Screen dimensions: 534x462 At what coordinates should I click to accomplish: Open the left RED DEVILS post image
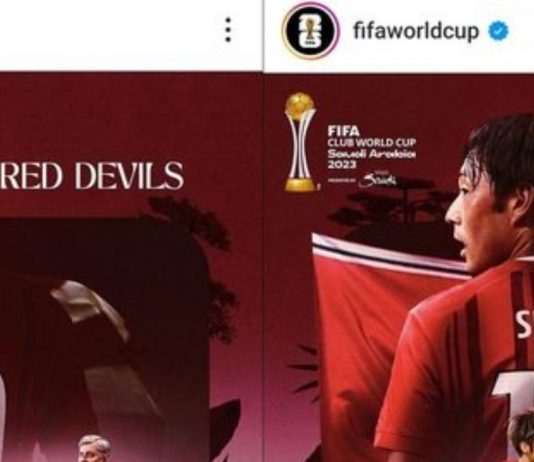tap(131, 267)
